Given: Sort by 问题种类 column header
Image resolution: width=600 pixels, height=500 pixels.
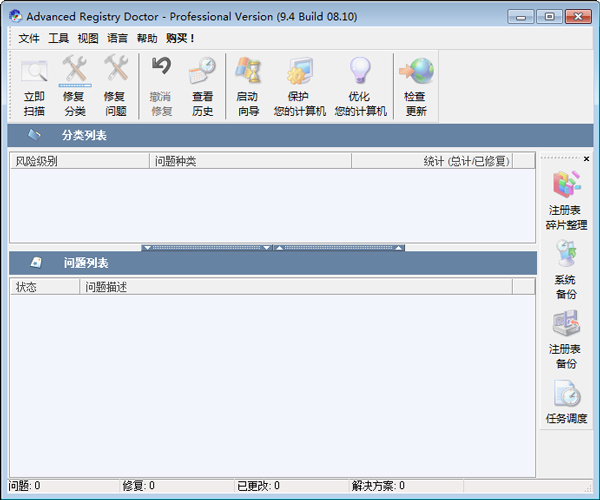Looking at the screenshot, I should click(250, 161).
